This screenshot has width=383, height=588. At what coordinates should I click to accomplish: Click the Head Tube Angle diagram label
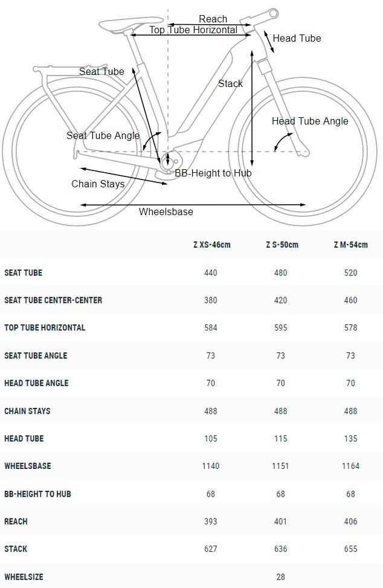point(310,121)
